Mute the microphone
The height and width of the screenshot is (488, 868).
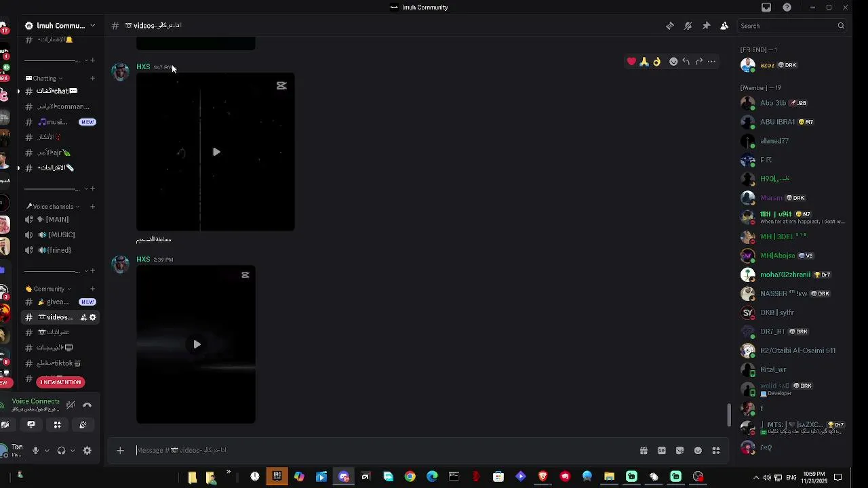click(x=35, y=451)
